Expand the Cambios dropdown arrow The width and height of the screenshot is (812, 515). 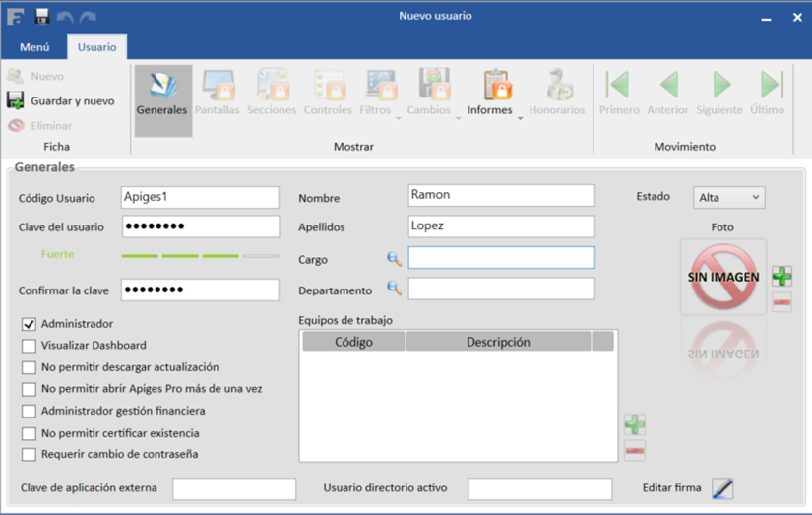[458, 118]
